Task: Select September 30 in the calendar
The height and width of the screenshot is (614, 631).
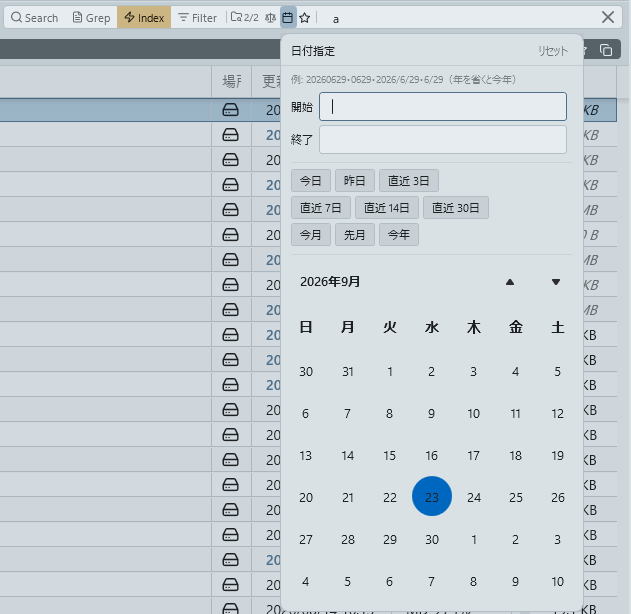Action: click(432, 540)
